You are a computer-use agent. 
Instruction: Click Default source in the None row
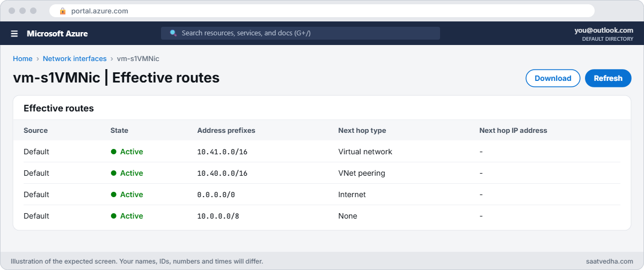click(36, 216)
